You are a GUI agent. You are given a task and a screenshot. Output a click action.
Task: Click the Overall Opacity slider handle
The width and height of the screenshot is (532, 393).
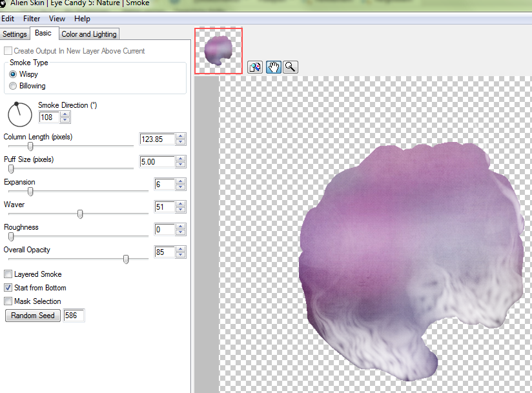126,259
